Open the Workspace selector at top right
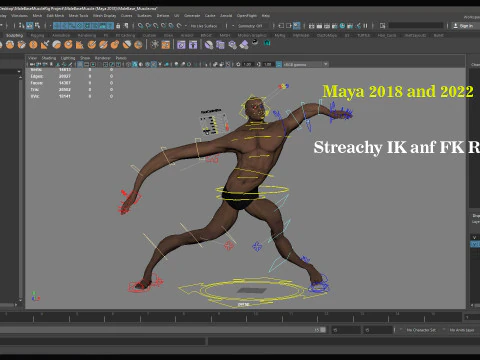The width and height of the screenshot is (480, 360). pos(472,17)
